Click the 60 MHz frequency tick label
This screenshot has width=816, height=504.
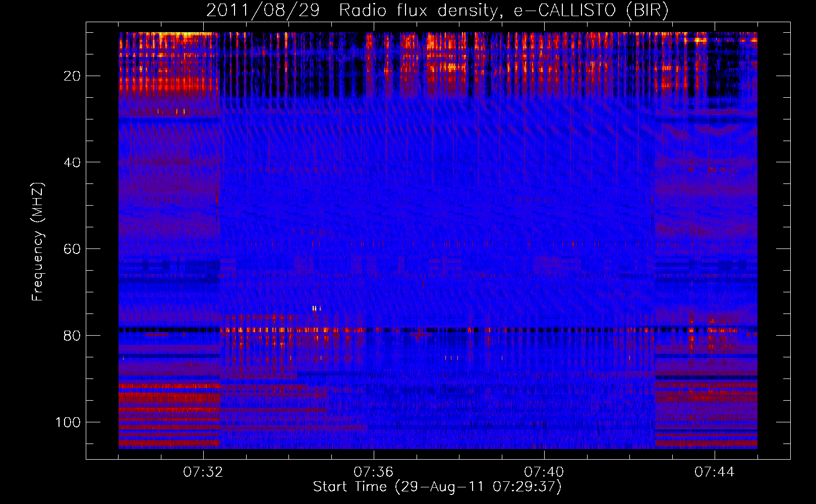point(72,249)
